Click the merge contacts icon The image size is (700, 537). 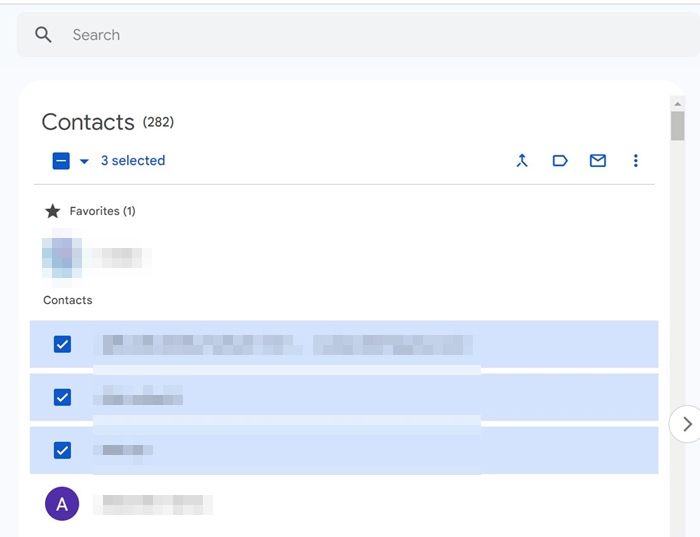[522, 161]
